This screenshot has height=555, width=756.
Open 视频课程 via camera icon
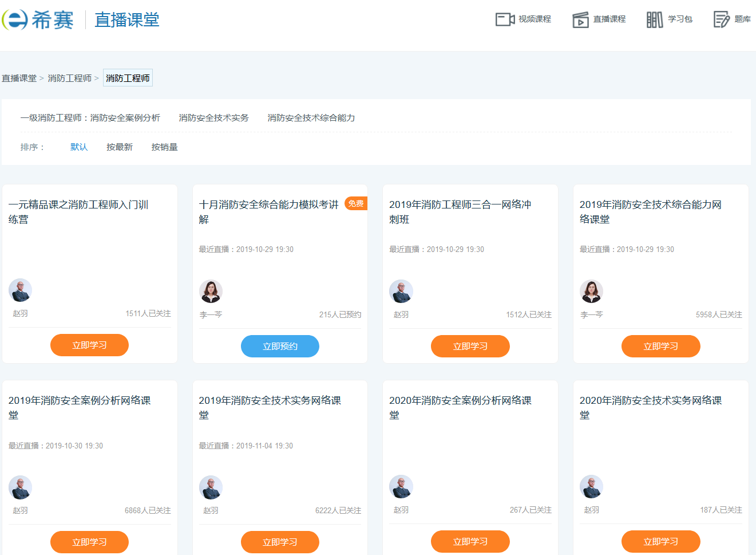504,19
